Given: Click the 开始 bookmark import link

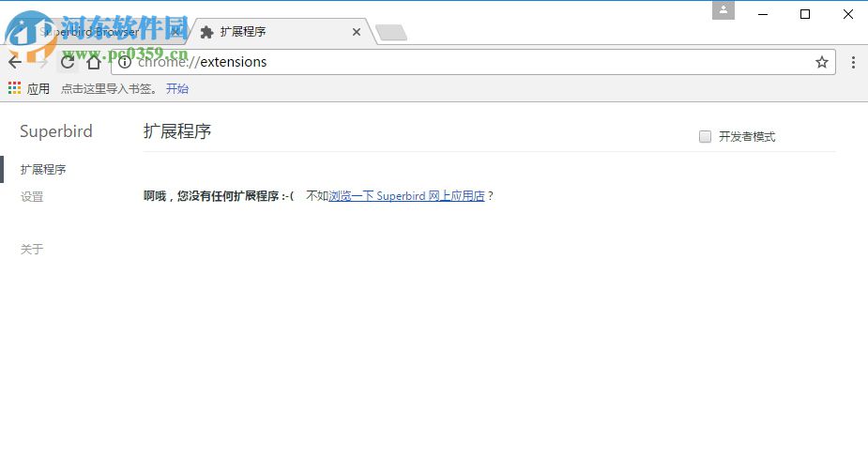Looking at the screenshot, I should (x=177, y=88).
